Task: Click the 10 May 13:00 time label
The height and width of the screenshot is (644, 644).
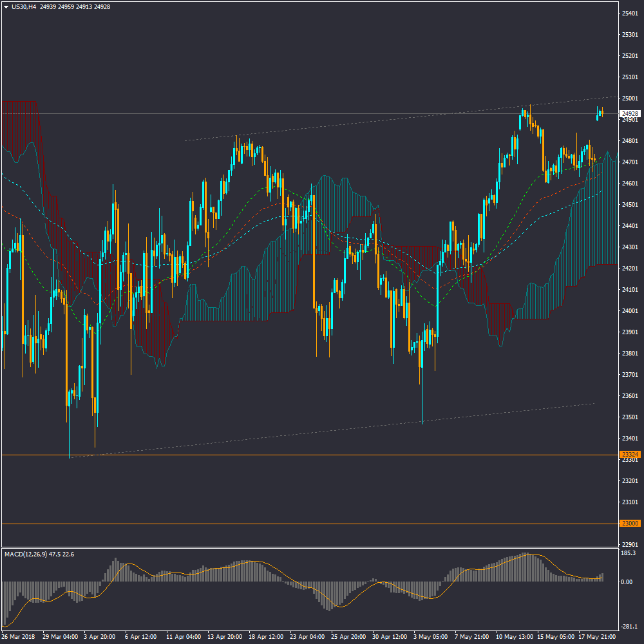Action: coord(515,636)
